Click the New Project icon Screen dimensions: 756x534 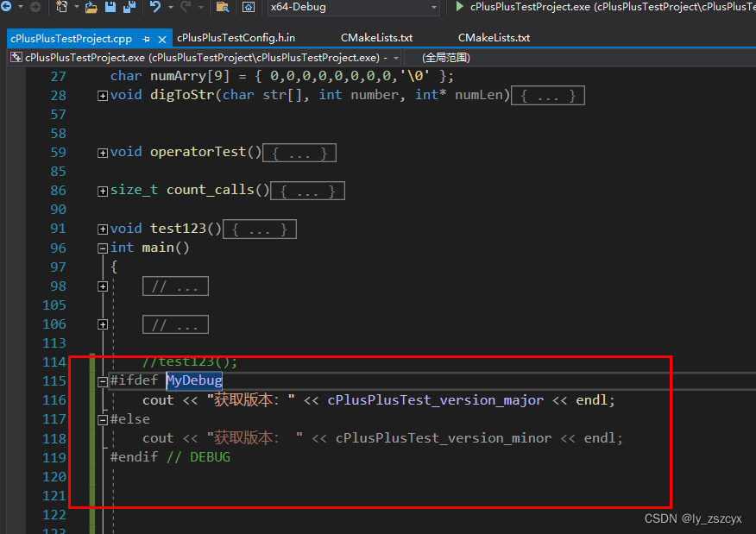click(x=63, y=7)
